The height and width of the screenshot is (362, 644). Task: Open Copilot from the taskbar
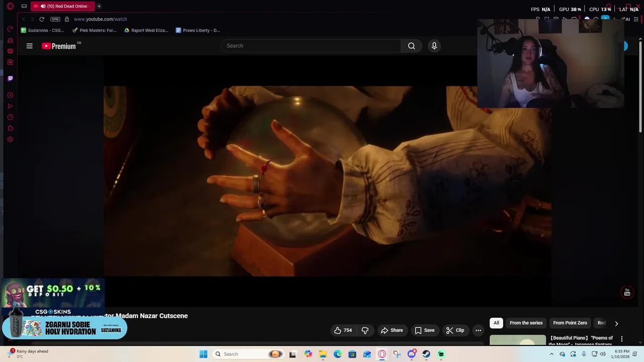(x=308, y=354)
